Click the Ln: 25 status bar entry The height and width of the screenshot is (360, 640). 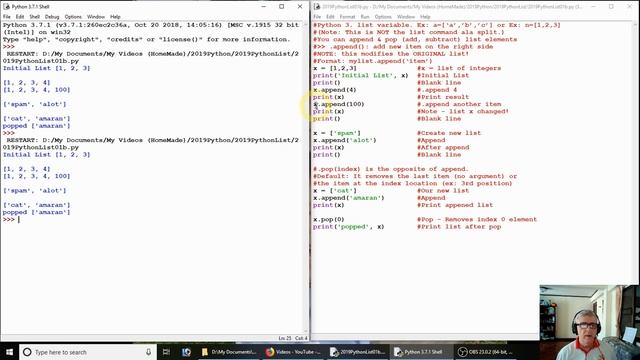[285, 338]
